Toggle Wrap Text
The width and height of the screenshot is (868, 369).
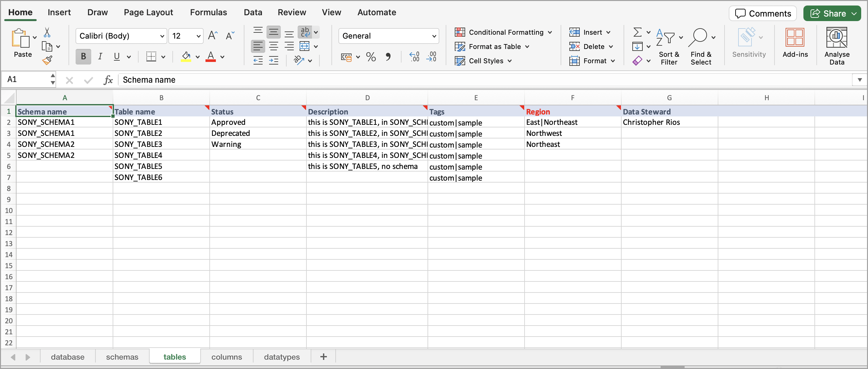pos(305,32)
